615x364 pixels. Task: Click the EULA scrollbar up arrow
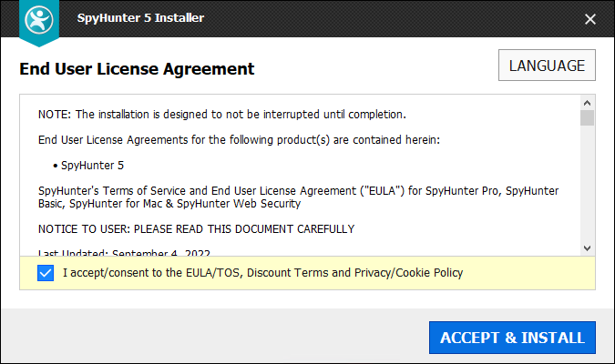click(x=588, y=101)
